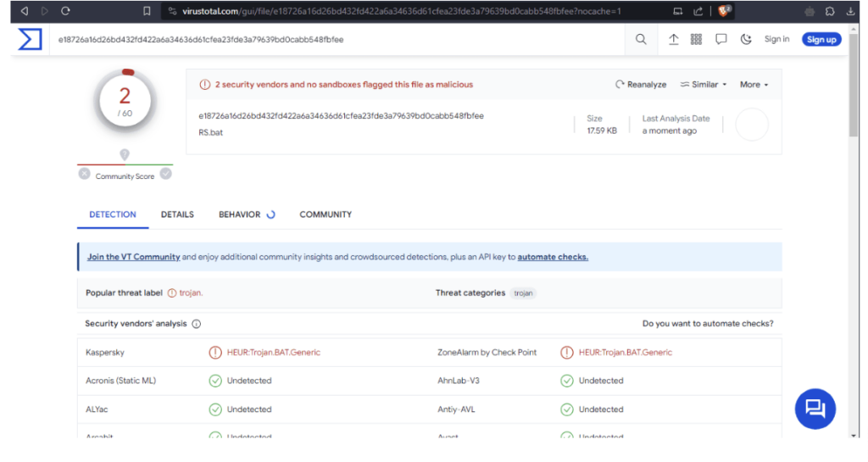Viewport: 868px width, 462px height.
Task: Open the browser extensions puzzle icon
Action: point(830,11)
